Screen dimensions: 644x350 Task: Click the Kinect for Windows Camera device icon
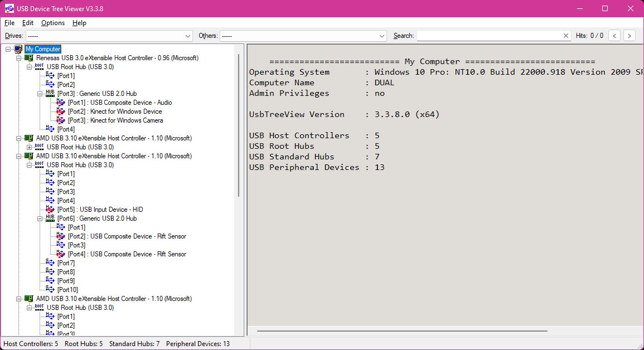[60, 120]
